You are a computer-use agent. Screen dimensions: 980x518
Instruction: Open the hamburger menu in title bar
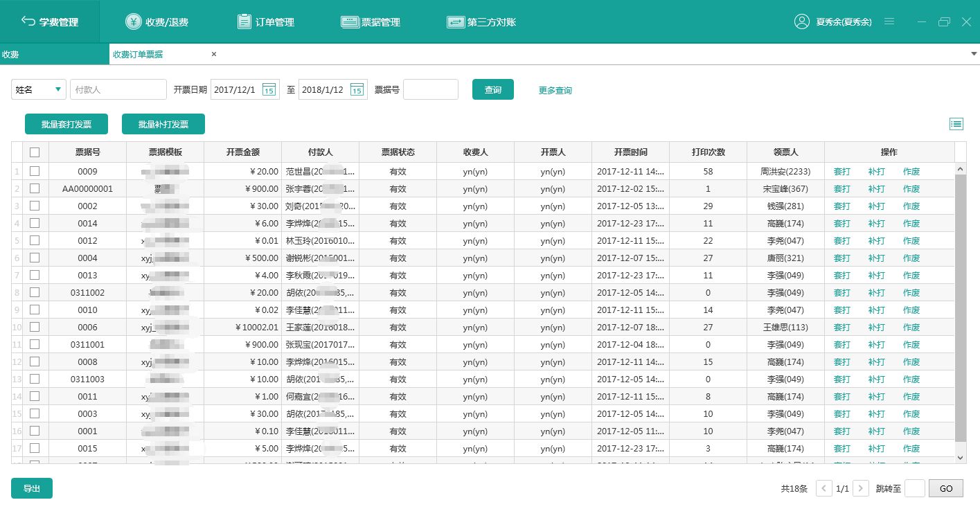point(889,21)
